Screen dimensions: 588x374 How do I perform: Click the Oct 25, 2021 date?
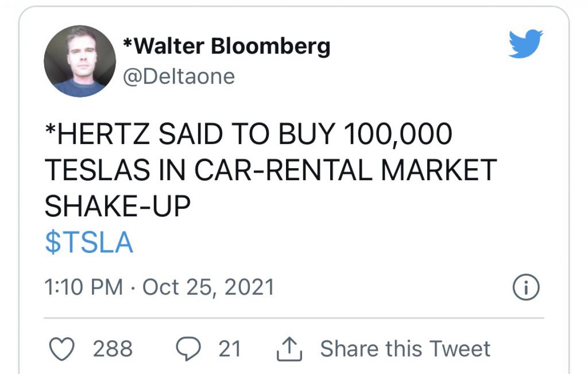pos(208,287)
